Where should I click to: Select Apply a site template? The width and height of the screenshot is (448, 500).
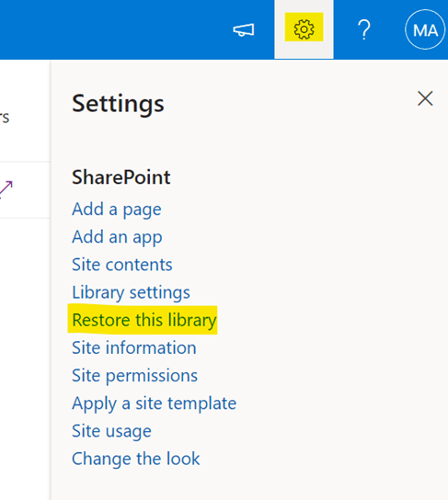click(155, 403)
